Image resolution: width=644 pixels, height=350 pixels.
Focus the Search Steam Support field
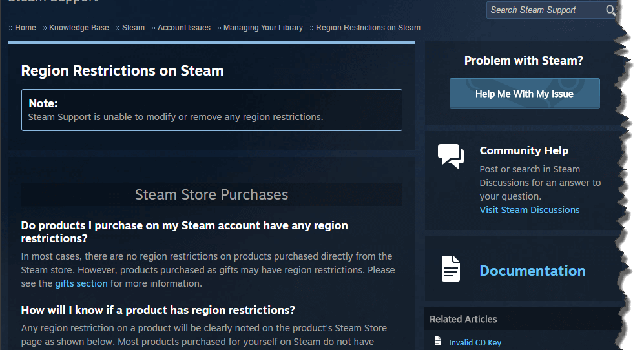click(546, 10)
